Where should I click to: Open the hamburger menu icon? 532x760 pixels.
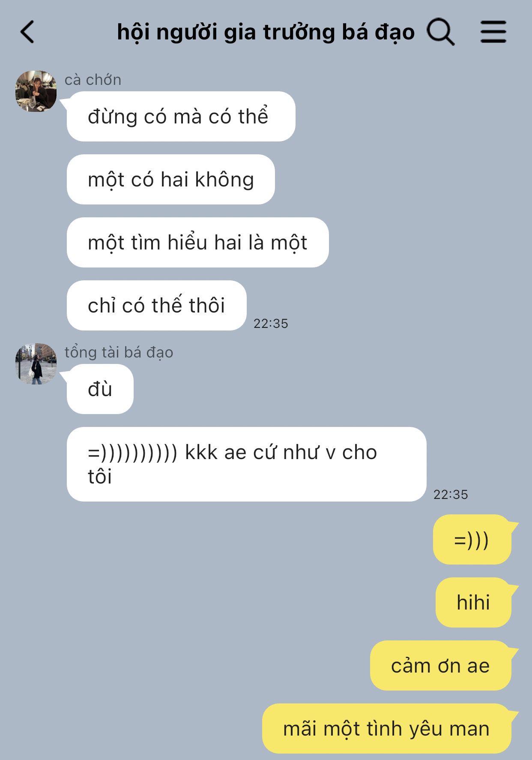[493, 32]
